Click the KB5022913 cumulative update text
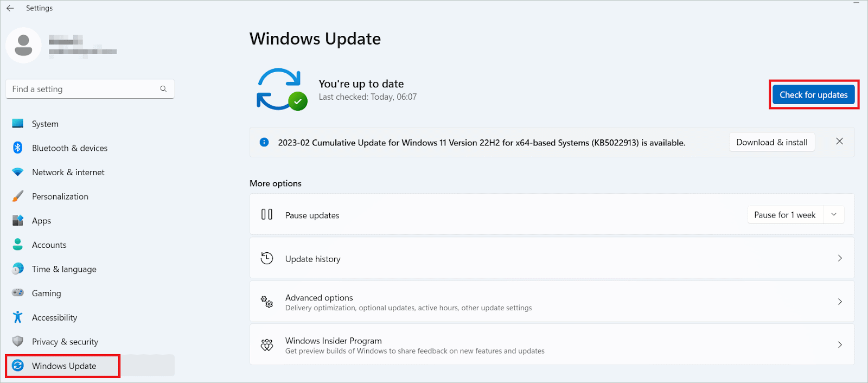 tap(482, 143)
